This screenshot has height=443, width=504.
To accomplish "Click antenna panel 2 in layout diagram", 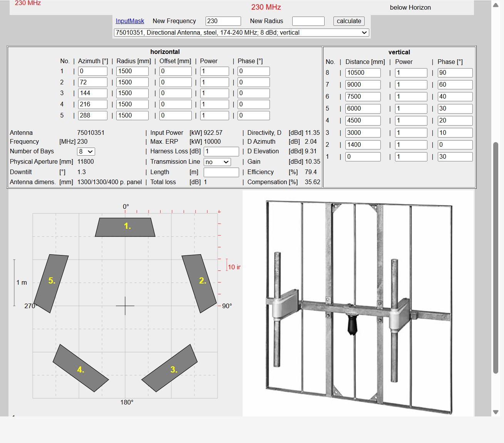I will (199, 283).
